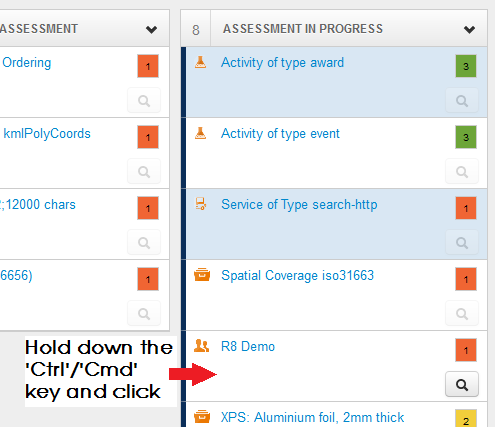Image resolution: width=495 pixels, height=427 pixels.
Task: Click the count 8 box in column header
Action: click(196, 29)
